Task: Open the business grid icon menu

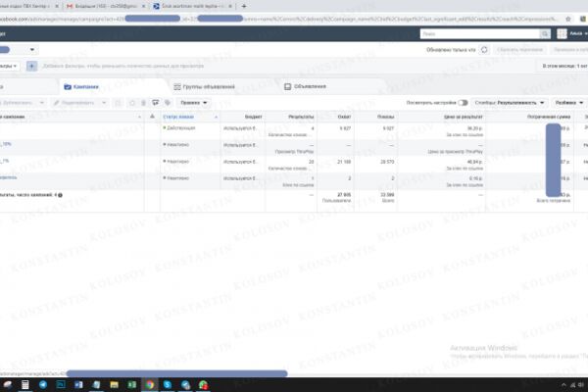Action: (562, 33)
